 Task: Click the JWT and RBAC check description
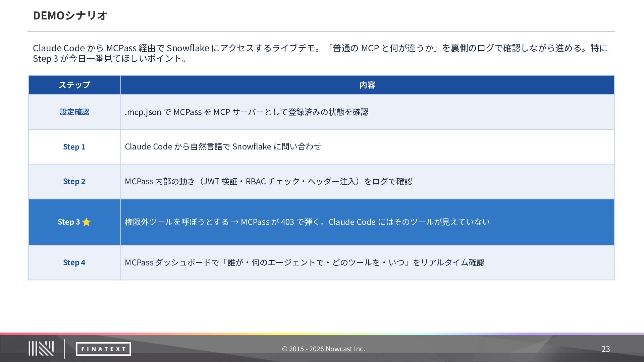268,181
